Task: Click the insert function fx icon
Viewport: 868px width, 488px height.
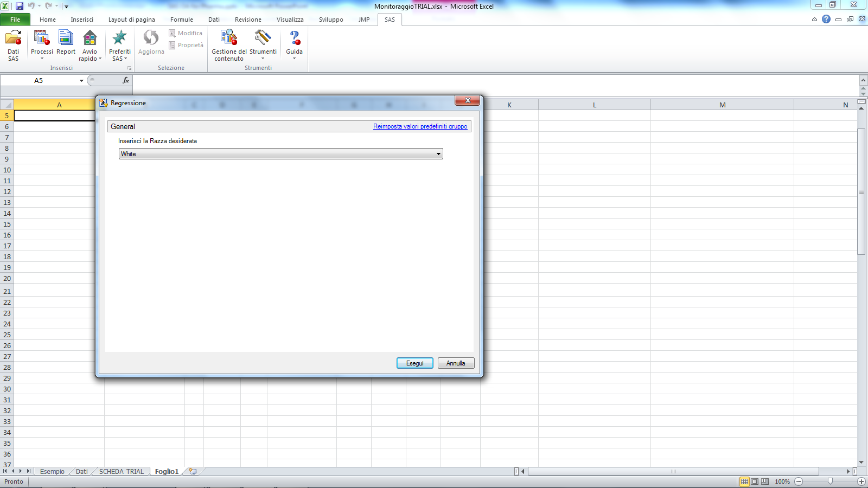Action: (126, 80)
